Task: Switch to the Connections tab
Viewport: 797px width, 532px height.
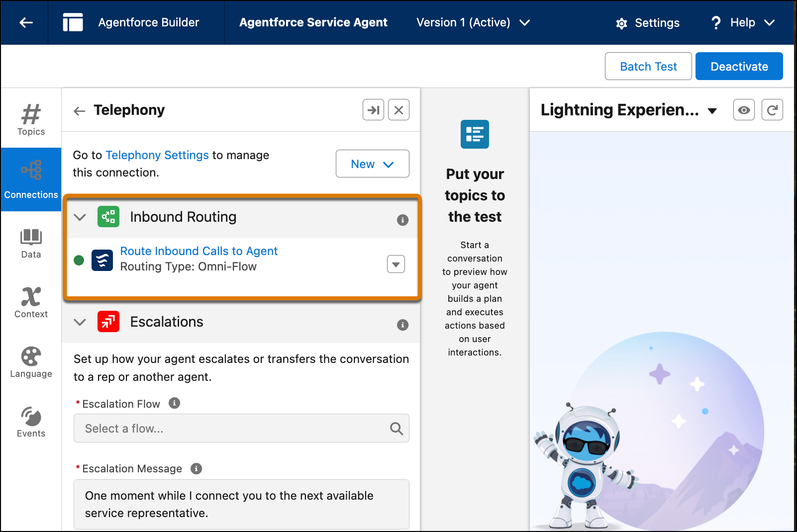Action: coord(31,179)
